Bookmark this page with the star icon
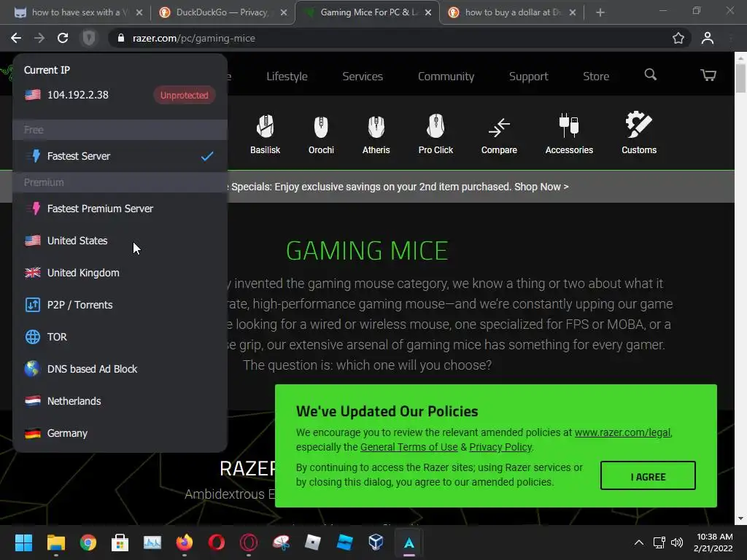Screen dimensions: 747x560 click(x=678, y=38)
